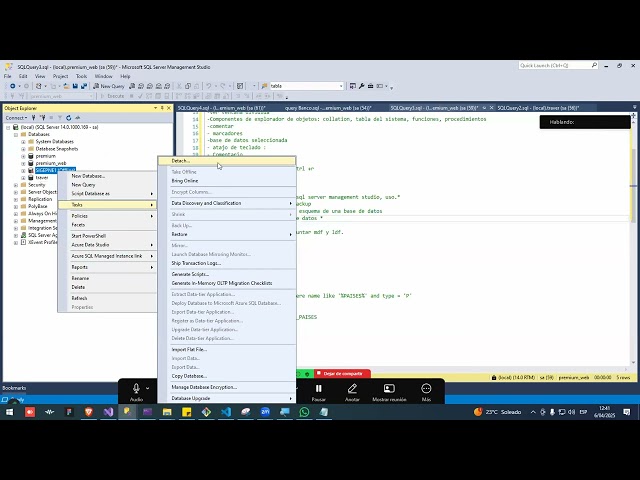Close the Object Explorer panel
Image resolution: width=640 pixels, height=480 pixels.
pos(169,108)
